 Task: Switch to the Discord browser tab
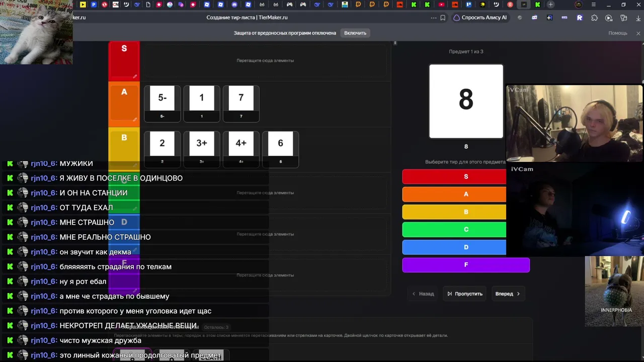point(234,5)
